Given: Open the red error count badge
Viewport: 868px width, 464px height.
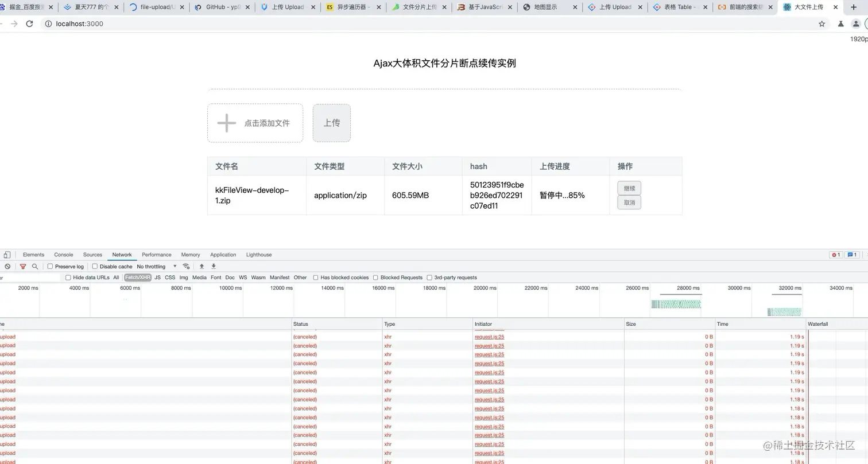Looking at the screenshot, I should [x=836, y=255].
